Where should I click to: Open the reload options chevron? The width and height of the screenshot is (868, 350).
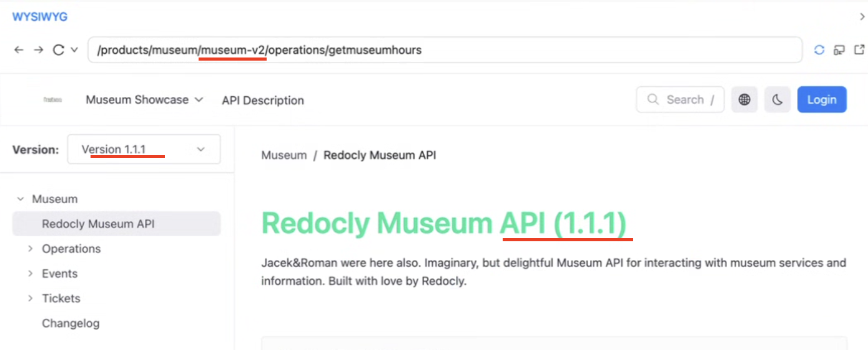coord(74,50)
